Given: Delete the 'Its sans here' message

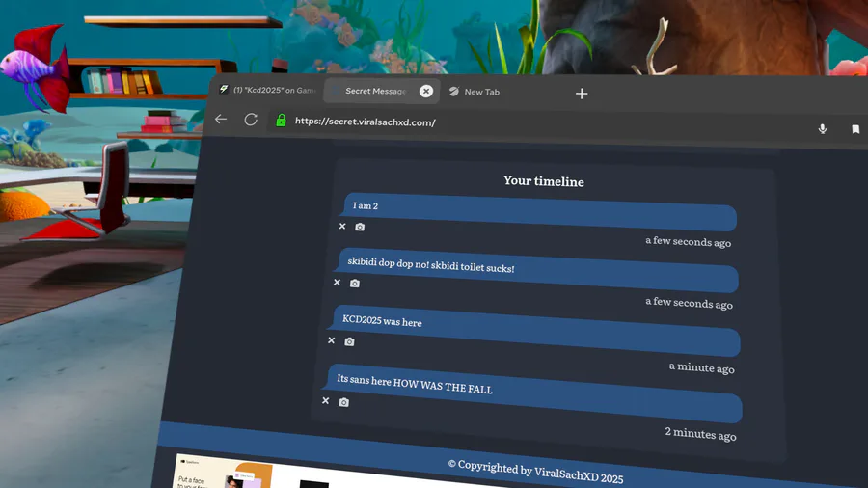Looking at the screenshot, I should point(326,400).
